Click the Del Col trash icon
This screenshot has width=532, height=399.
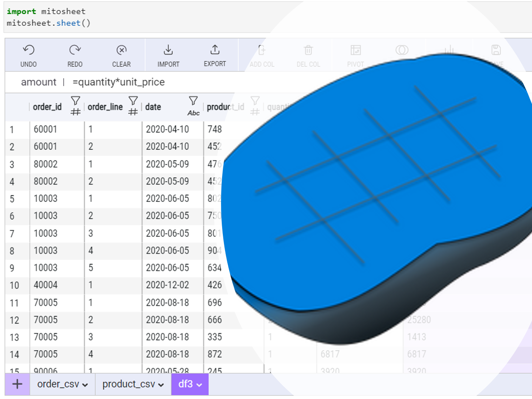[308, 50]
